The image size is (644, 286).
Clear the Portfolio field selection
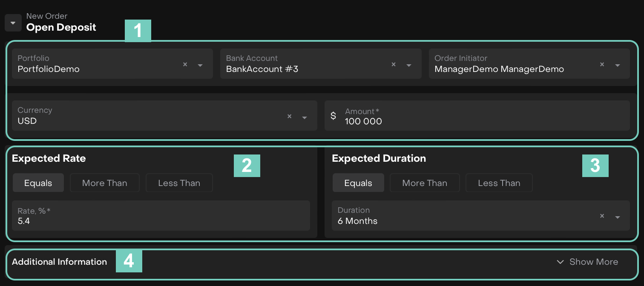tap(185, 65)
